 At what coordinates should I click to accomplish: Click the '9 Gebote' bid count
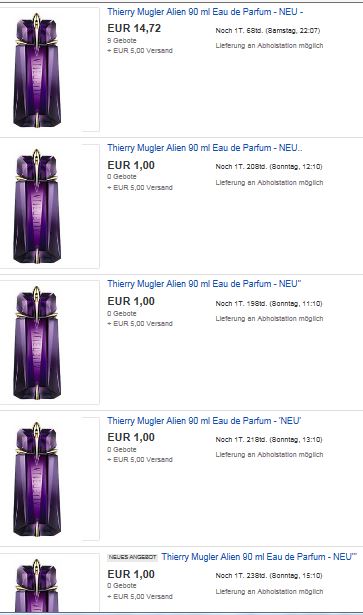tap(122, 40)
